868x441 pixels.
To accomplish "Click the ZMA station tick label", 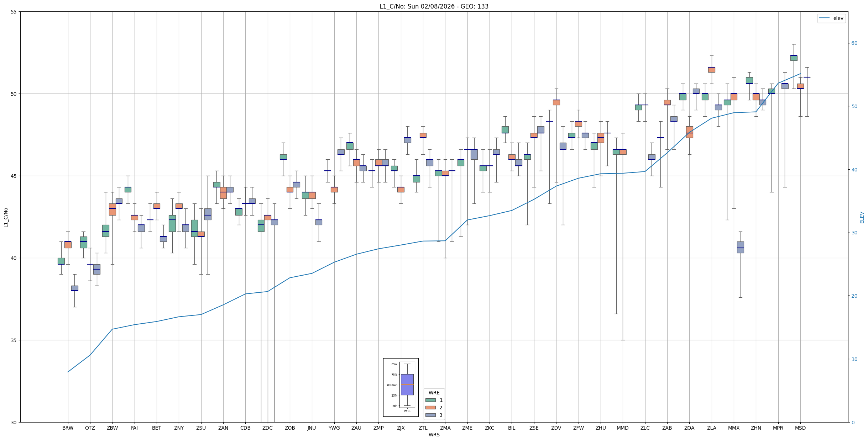I will click(x=445, y=428).
